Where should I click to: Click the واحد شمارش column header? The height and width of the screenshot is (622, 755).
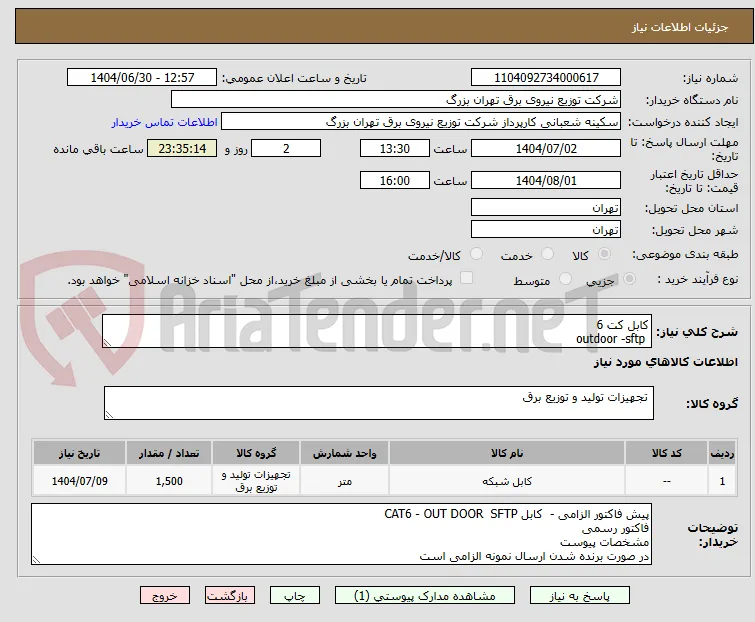pos(345,453)
